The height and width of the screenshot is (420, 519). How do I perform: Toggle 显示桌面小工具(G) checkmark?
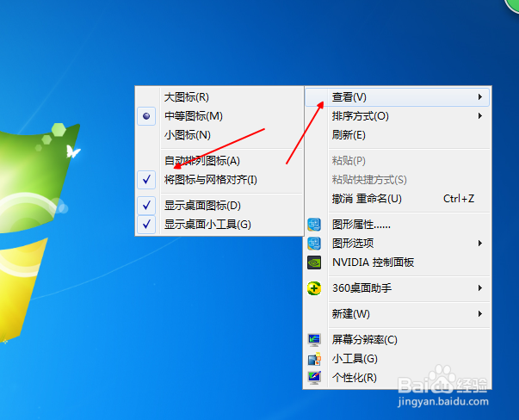pos(146,225)
